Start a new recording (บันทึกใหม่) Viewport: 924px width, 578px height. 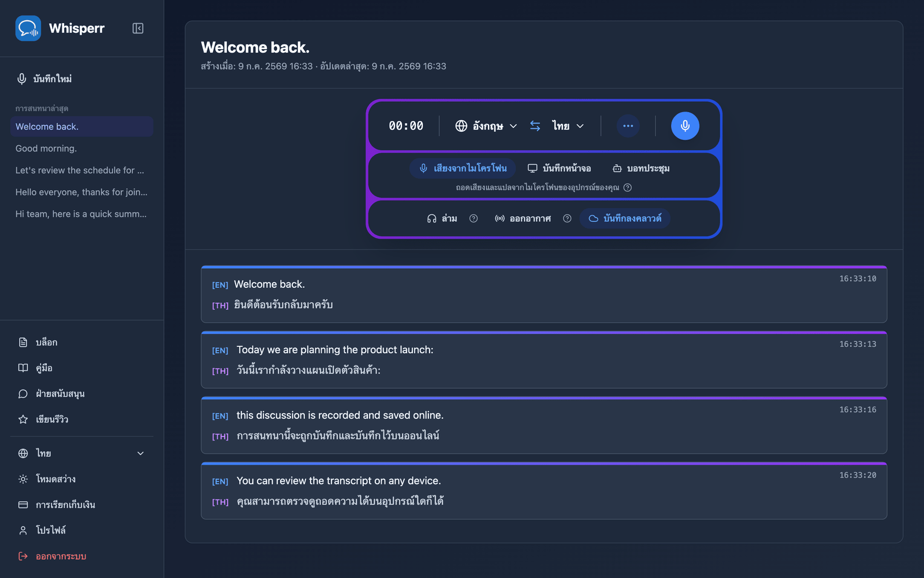(81, 79)
